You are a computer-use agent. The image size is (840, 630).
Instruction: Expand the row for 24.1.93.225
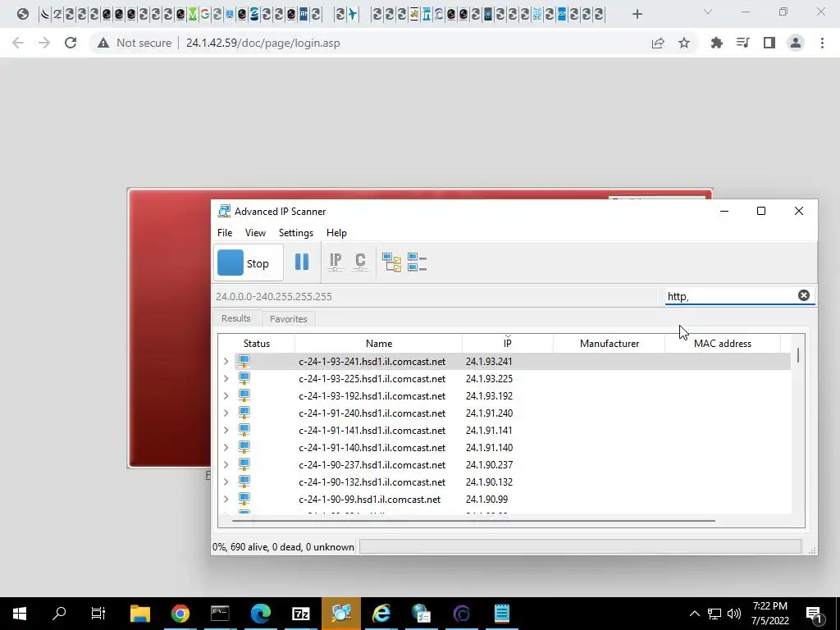(x=226, y=379)
